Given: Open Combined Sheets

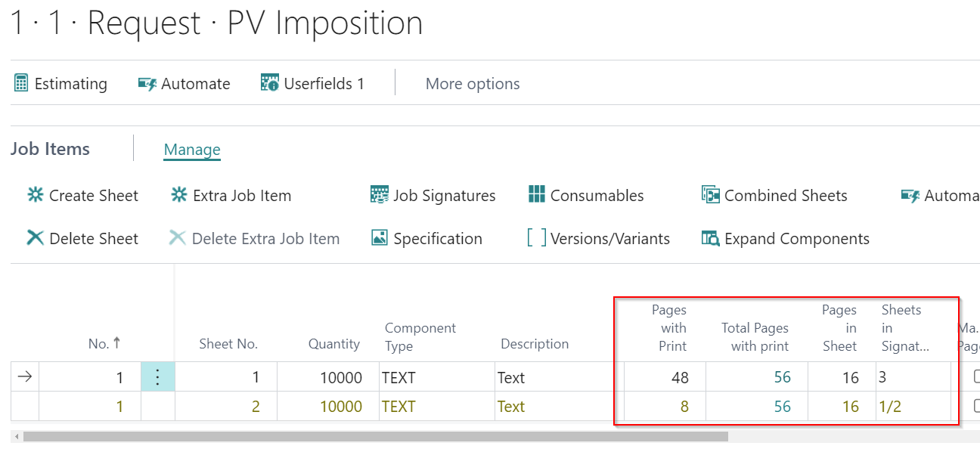Looking at the screenshot, I should point(774,195).
